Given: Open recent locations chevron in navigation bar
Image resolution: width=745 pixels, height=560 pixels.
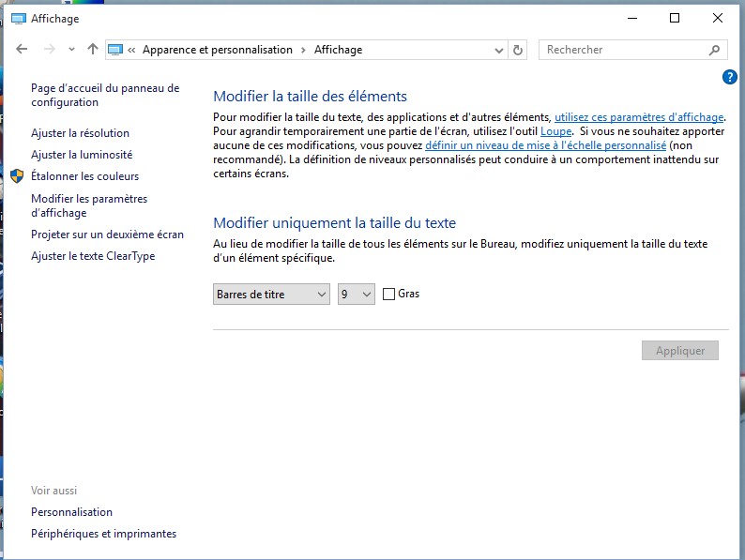Looking at the screenshot, I should 71,50.
